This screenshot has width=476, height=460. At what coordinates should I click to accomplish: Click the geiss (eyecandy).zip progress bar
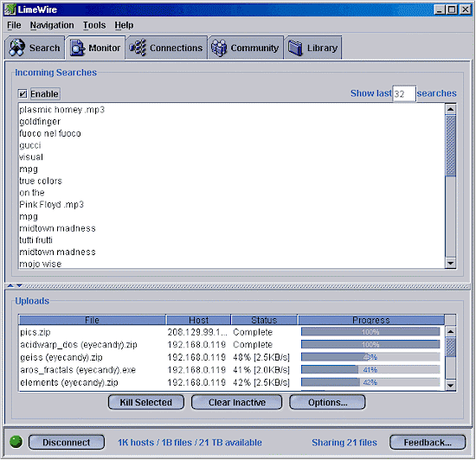coord(370,357)
